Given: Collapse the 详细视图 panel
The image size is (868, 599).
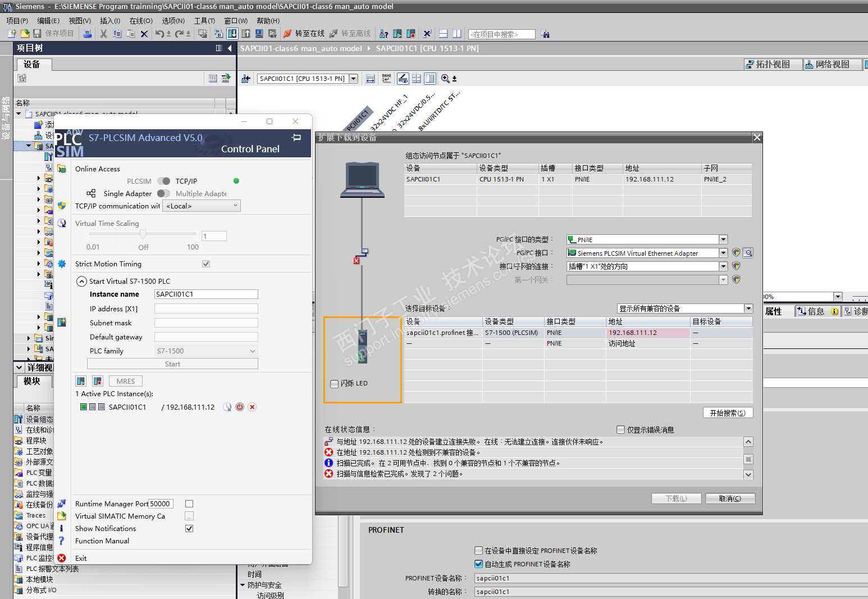Looking at the screenshot, I should pos(19,367).
